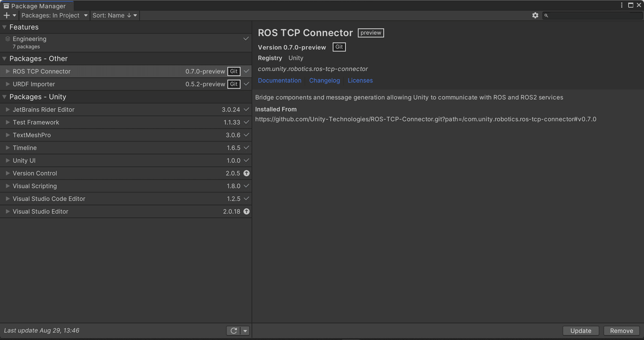The image size is (644, 340).
Task: Open the dropdown arrow beside refresh button
Action: 245,331
